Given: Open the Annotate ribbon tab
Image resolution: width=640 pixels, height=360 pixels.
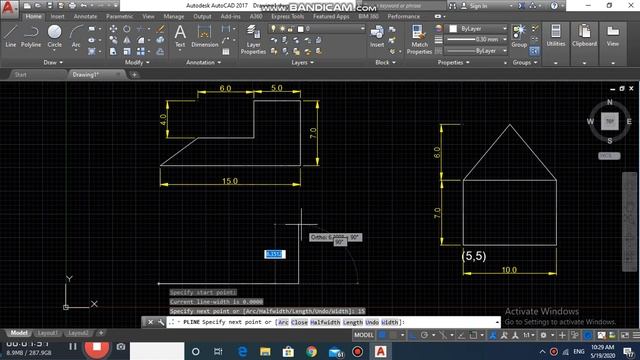Looking at the screenshot, I should point(85,16).
